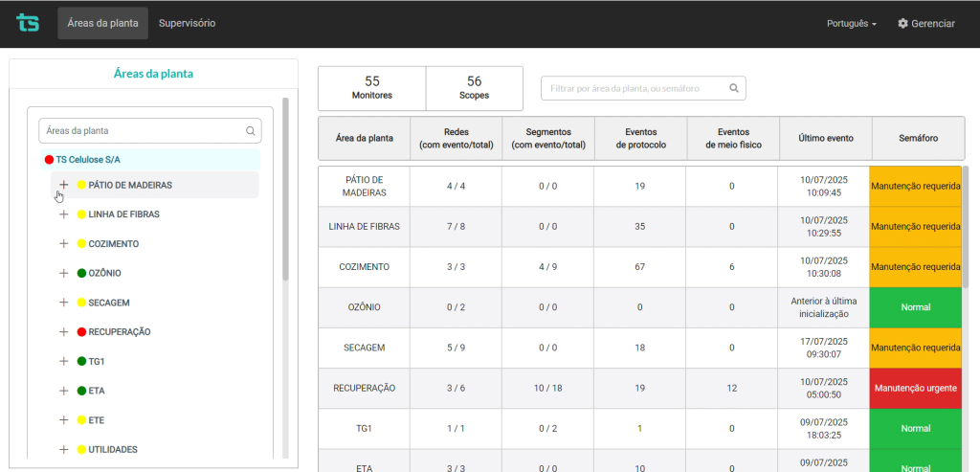
Task: Select LINHA DE FIBRAS in the tree
Action: [x=123, y=214]
